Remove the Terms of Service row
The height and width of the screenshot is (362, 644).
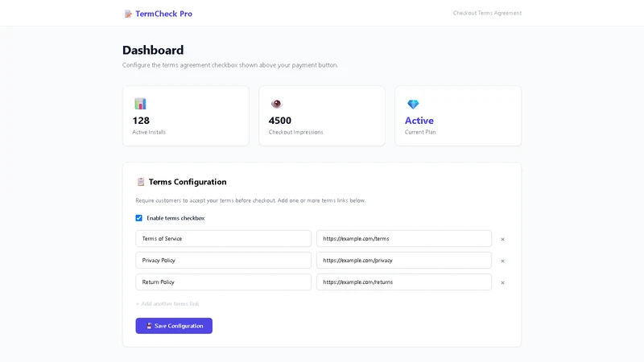click(x=502, y=239)
